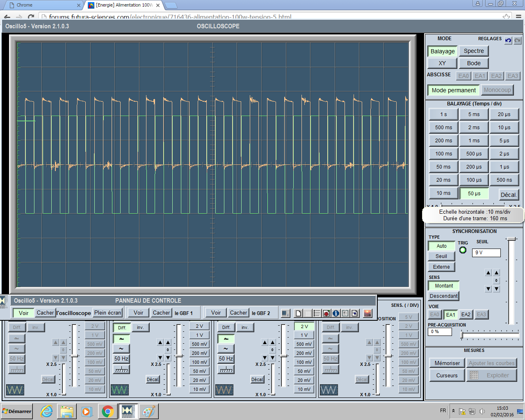Set synchronisation type to Externe
This screenshot has width=525, height=420.
point(441,267)
